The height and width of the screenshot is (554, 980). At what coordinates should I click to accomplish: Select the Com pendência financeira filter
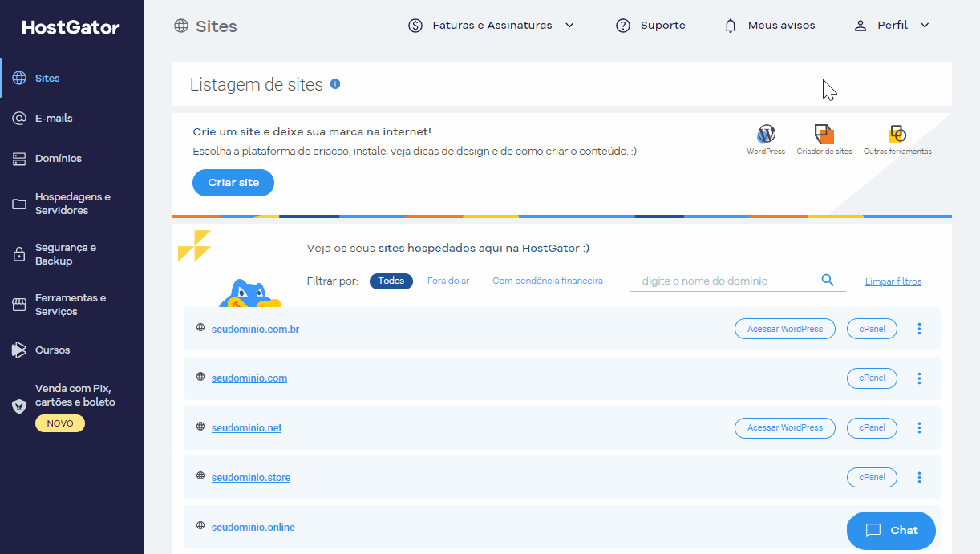point(548,281)
